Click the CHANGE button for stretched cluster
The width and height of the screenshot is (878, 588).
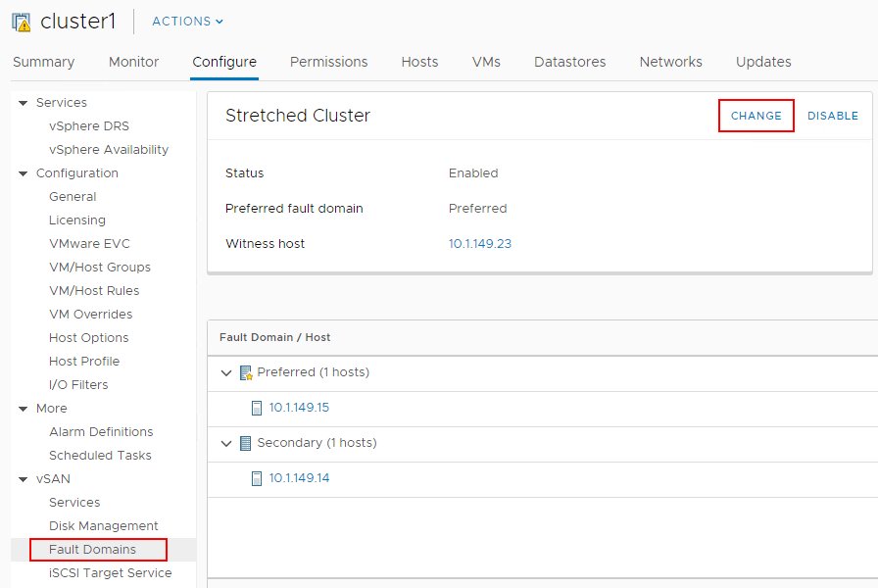point(756,116)
